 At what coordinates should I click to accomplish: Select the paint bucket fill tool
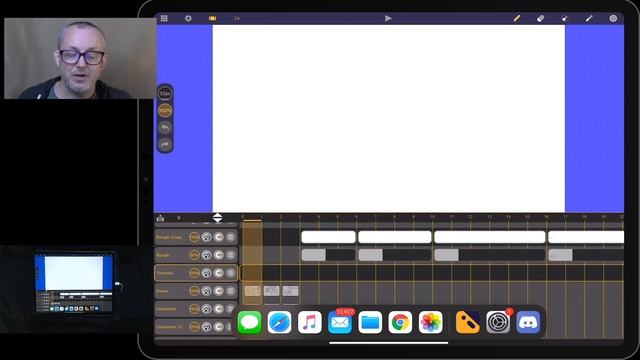pos(564,18)
